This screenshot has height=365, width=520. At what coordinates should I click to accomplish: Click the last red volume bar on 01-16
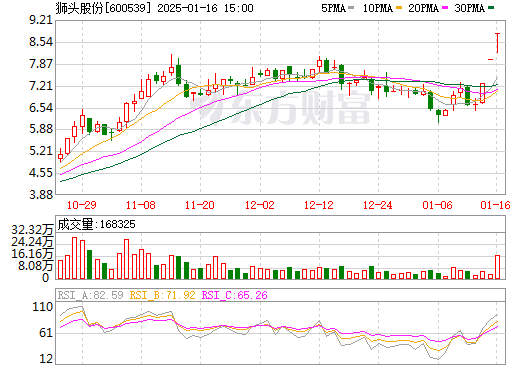497,267
